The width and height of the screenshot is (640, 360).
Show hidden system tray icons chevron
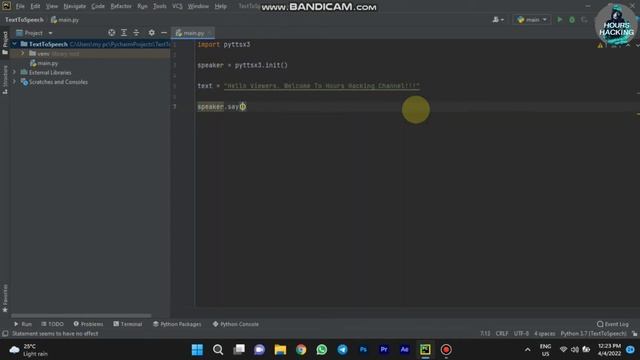click(527, 350)
